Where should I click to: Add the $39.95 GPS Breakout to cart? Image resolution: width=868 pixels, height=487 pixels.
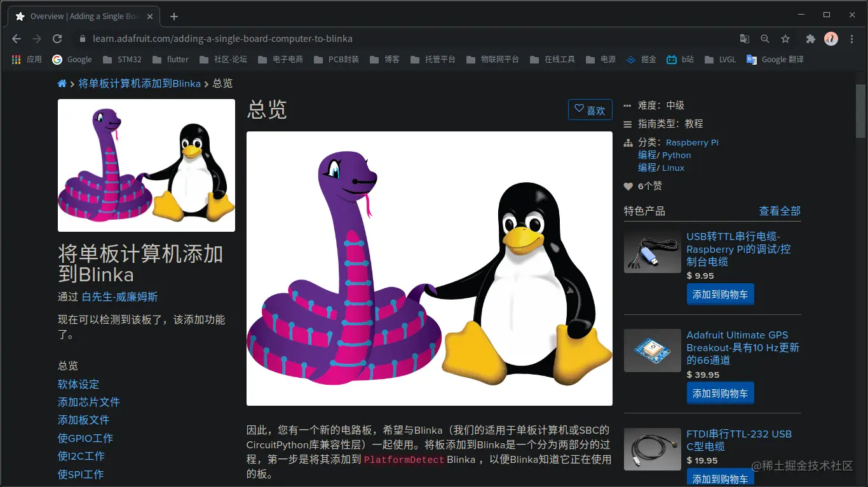tap(720, 393)
